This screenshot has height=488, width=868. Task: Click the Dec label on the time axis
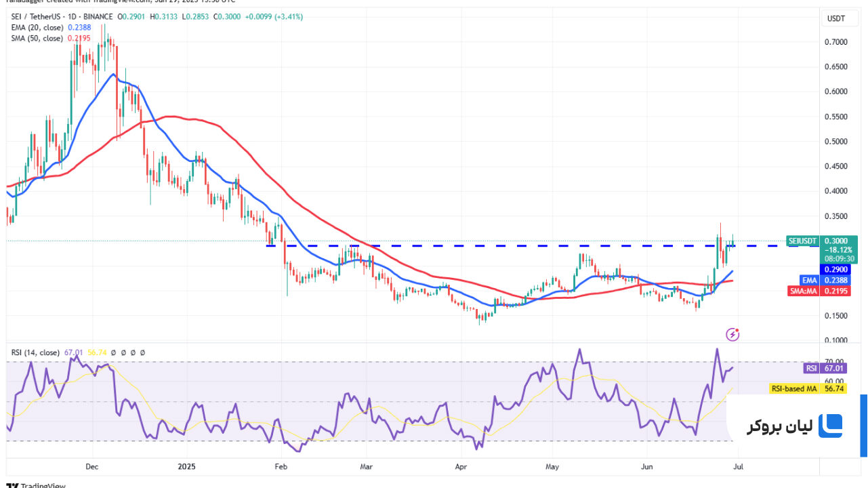[x=93, y=466]
